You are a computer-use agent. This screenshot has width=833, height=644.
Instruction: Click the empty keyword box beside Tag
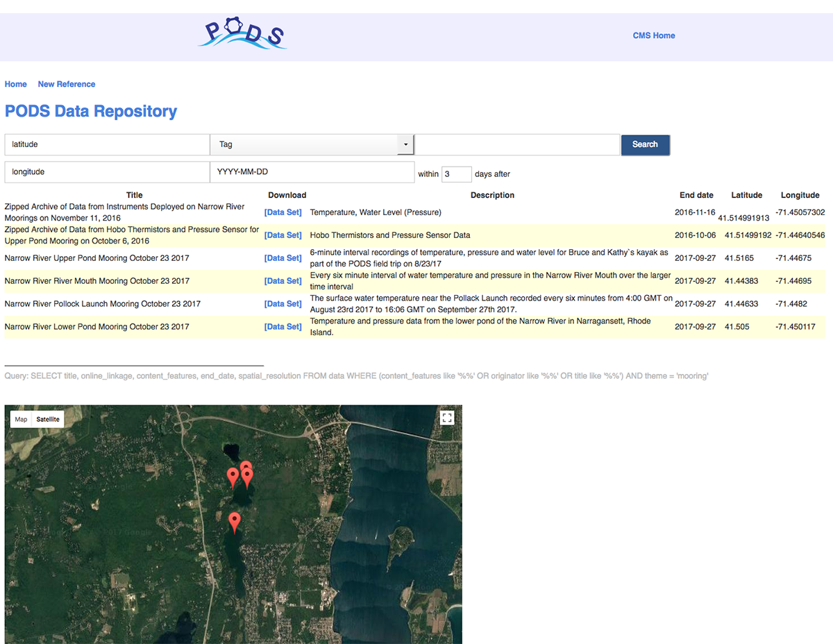click(x=516, y=144)
